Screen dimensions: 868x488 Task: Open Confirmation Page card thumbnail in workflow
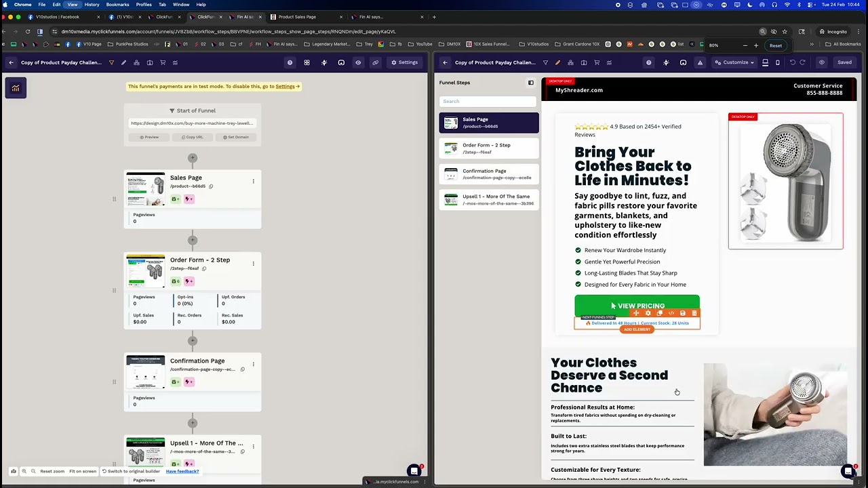coord(145,372)
